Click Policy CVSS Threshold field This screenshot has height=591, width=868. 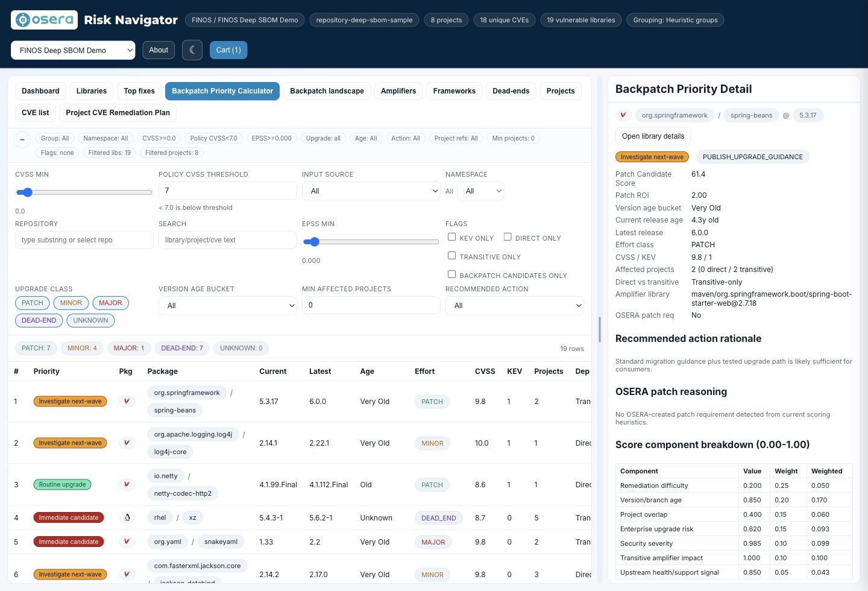[x=228, y=191]
